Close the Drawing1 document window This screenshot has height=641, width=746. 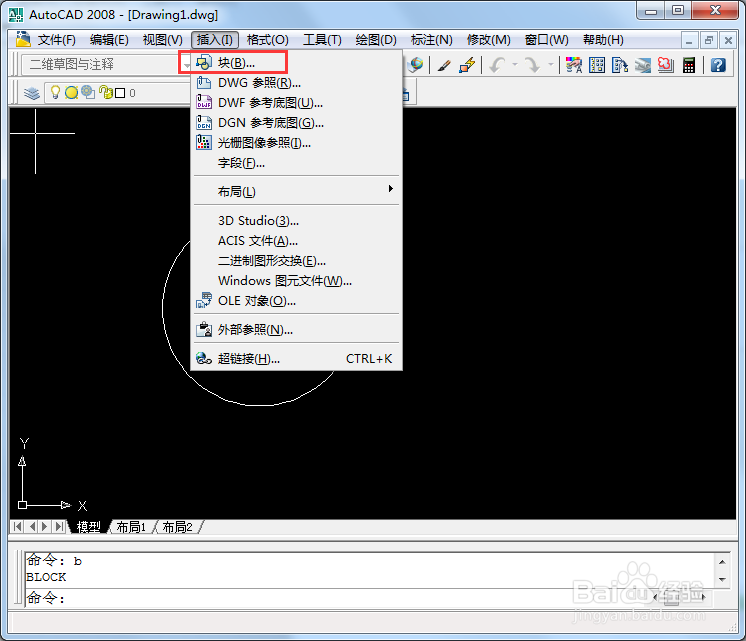(728, 40)
